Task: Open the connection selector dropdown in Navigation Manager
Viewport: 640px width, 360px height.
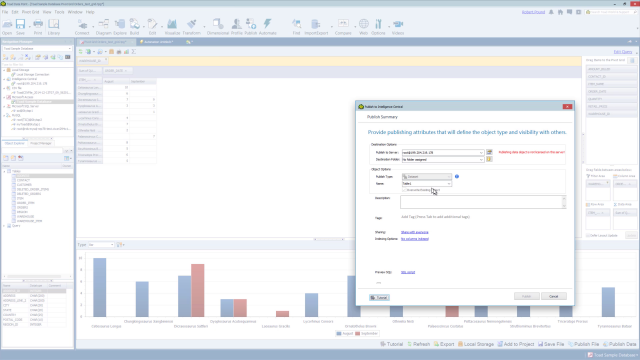Action: [x=69, y=49]
